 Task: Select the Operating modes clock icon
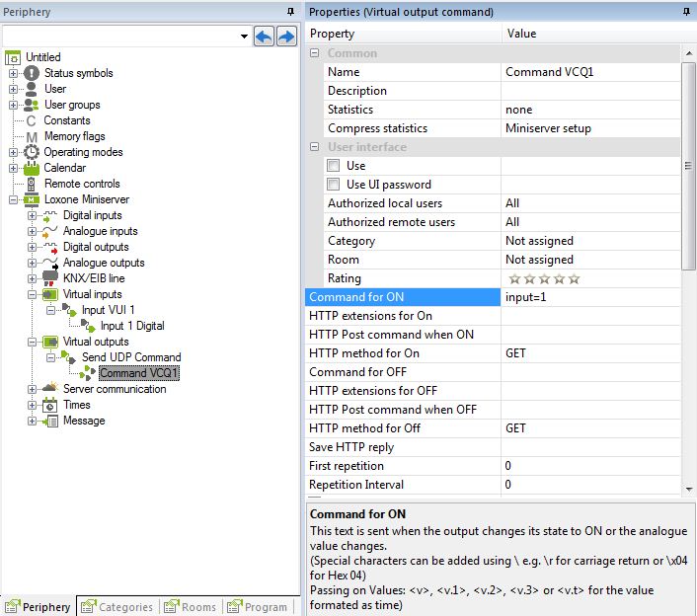32,152
